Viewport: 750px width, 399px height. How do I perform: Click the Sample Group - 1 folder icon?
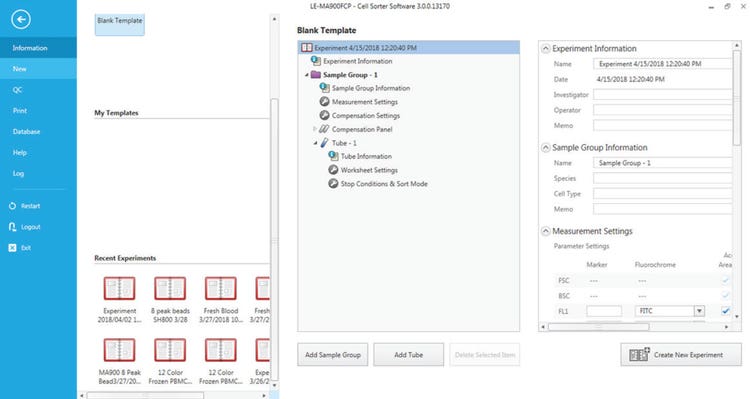[316, 75]
